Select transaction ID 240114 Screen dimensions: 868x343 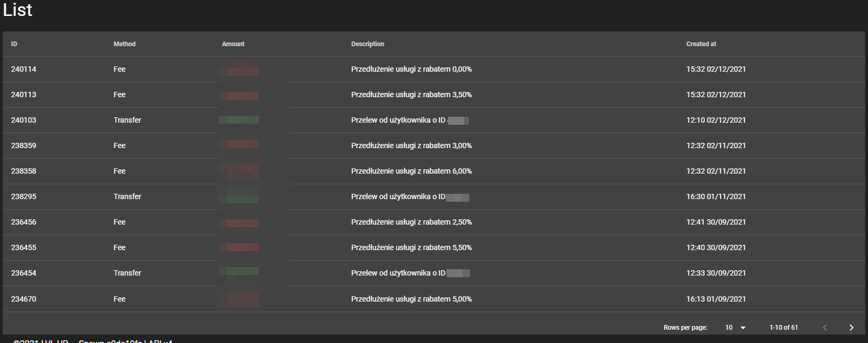[x=24, y=69]
